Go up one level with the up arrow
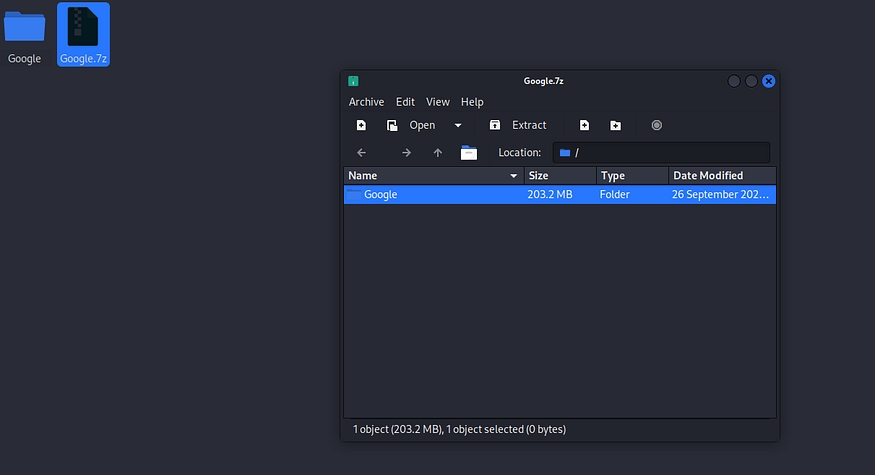This screenshot has height=475, width=875. coord(437,153)
